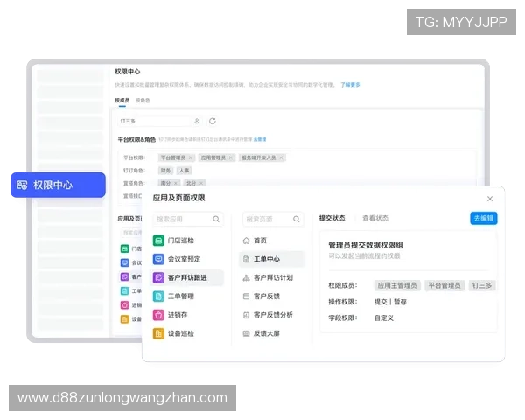
Task: Open the 反馈大屏 page entry
Action: tap(271, 333)
